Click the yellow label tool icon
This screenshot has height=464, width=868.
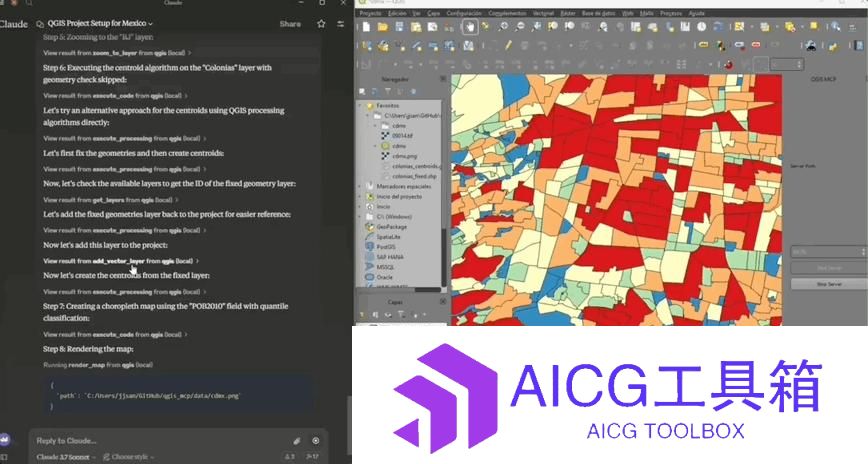pos(703,45)
